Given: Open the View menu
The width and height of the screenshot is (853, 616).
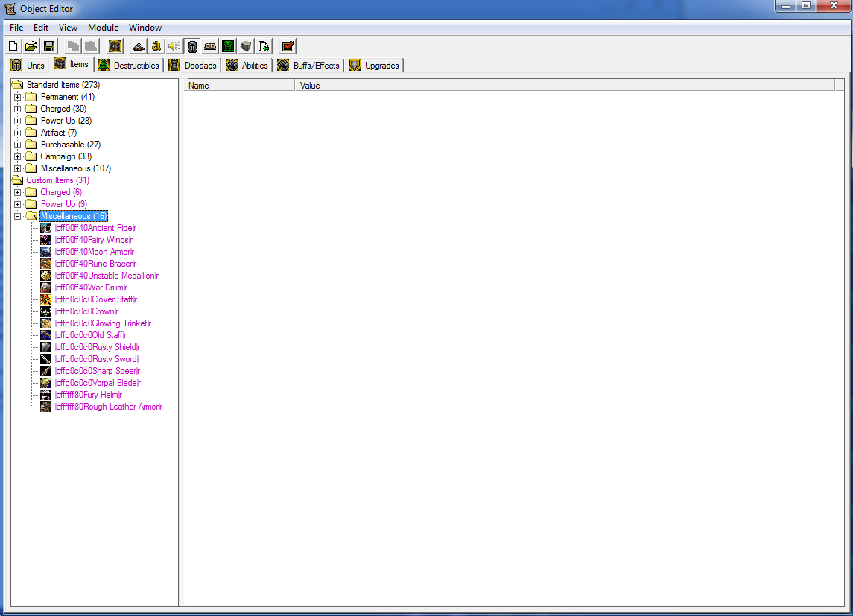Looking at the screenshot, I should click(68, 27).
